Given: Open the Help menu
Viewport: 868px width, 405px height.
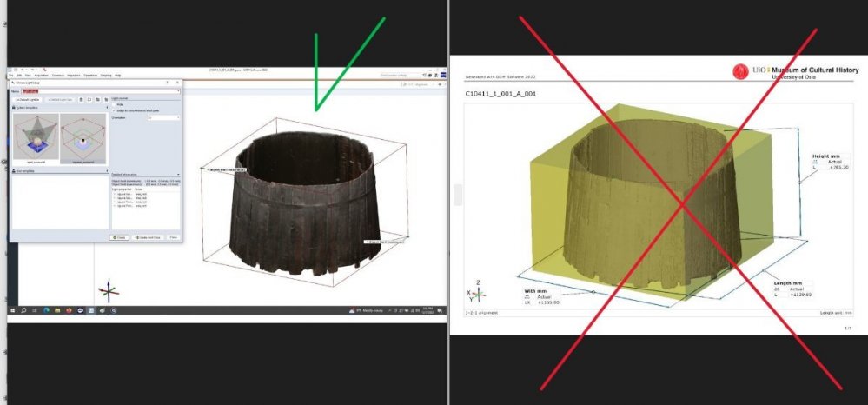Looking at the screenshot, I should pos(118,76).
